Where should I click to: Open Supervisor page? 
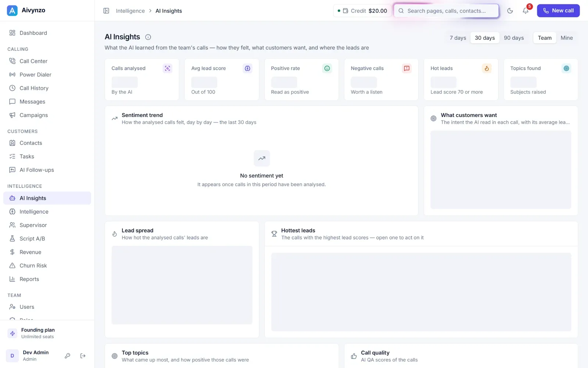click(47, 225)
